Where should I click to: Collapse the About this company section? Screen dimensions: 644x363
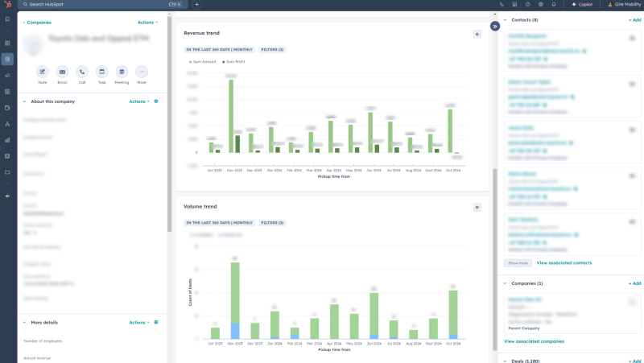tap(24, 101)
